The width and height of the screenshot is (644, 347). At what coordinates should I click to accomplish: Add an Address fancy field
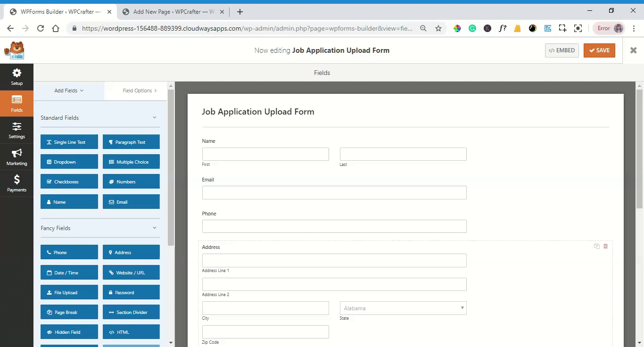[131, 252]
